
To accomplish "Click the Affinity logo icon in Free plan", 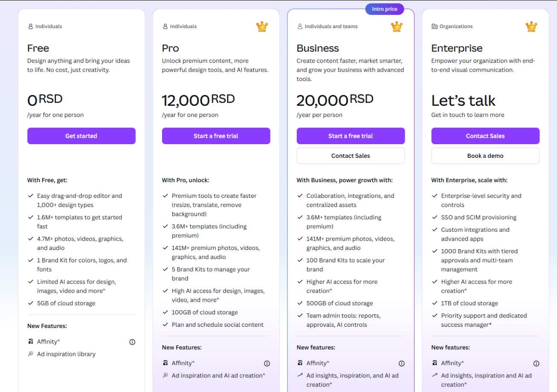I will 30,342.
